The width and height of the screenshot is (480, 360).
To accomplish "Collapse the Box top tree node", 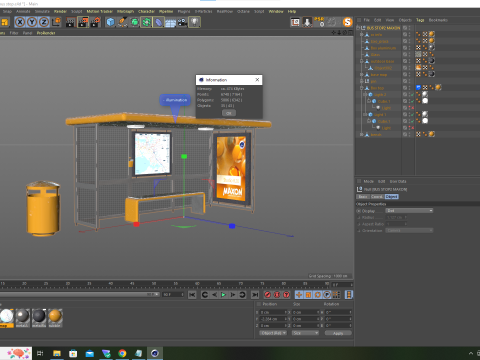I will point(361,88).
